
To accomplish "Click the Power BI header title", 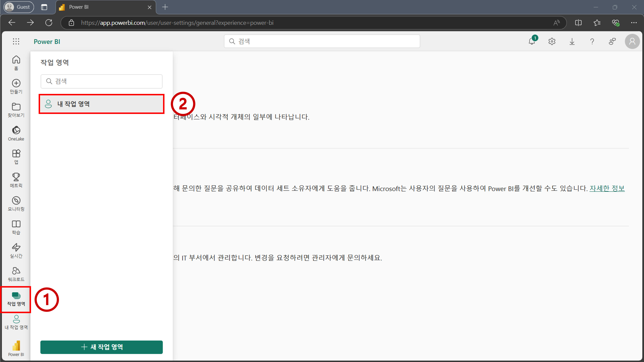I will tap(47, 42).
